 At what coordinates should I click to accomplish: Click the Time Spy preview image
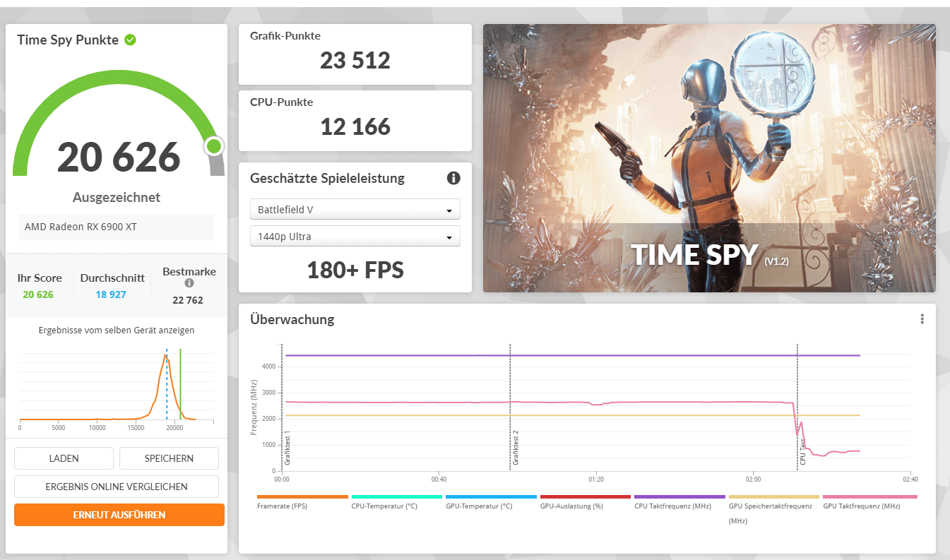coord(709,158)
